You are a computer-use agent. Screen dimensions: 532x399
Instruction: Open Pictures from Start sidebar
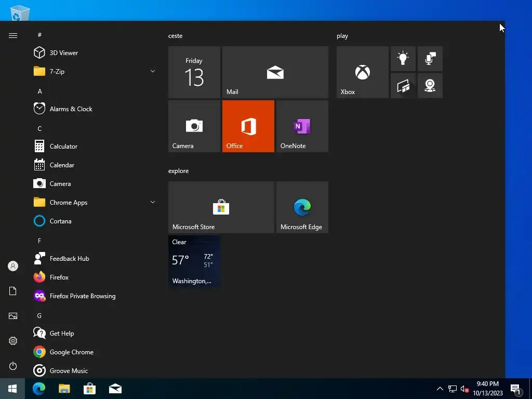pyautogui.click(x=13, y=316)
